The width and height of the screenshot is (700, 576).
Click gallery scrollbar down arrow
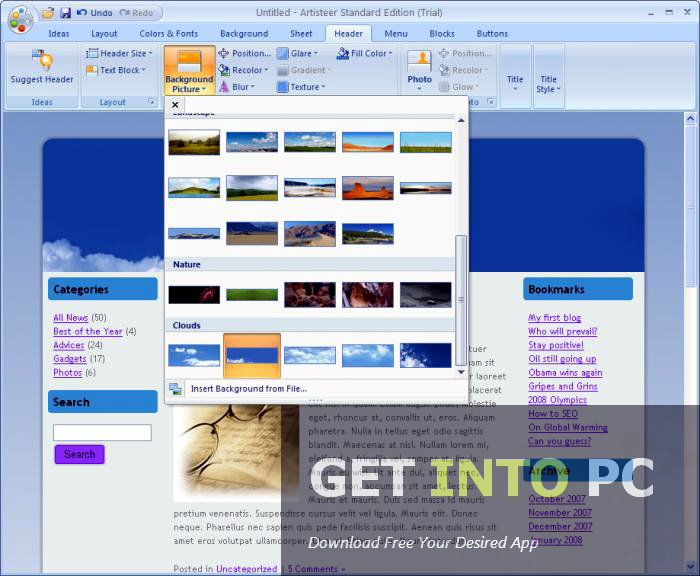(x=461, y=371)
